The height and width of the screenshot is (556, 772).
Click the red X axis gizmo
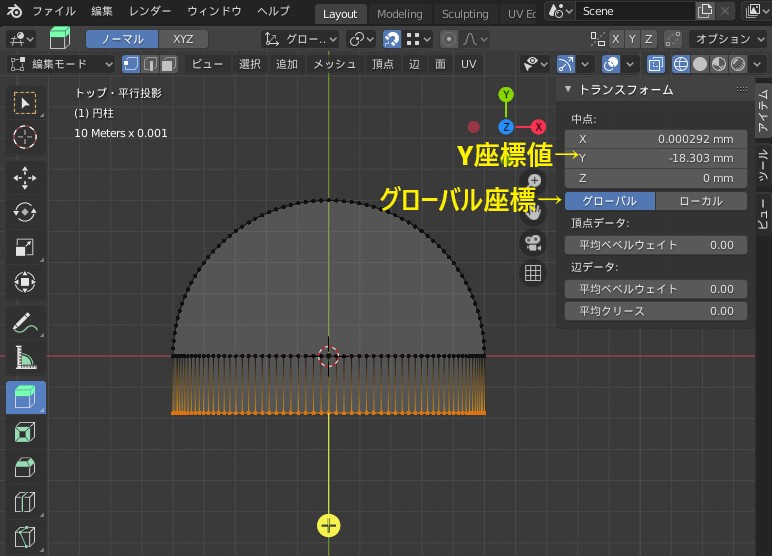click(x=539, y=127)
